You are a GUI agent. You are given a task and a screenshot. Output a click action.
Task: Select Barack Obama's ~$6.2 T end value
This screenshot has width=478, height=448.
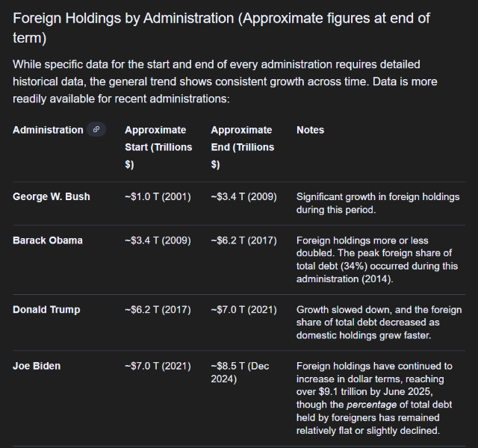(243, 240)
